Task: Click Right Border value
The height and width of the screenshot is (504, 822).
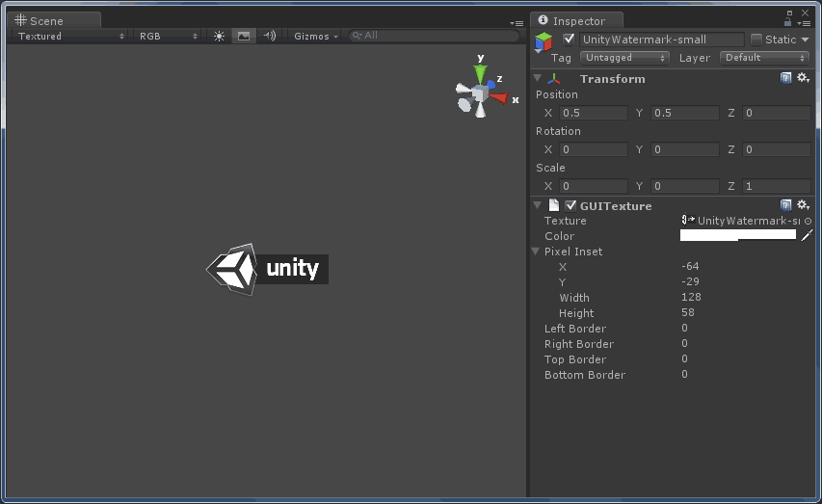Action: [684, 343]
